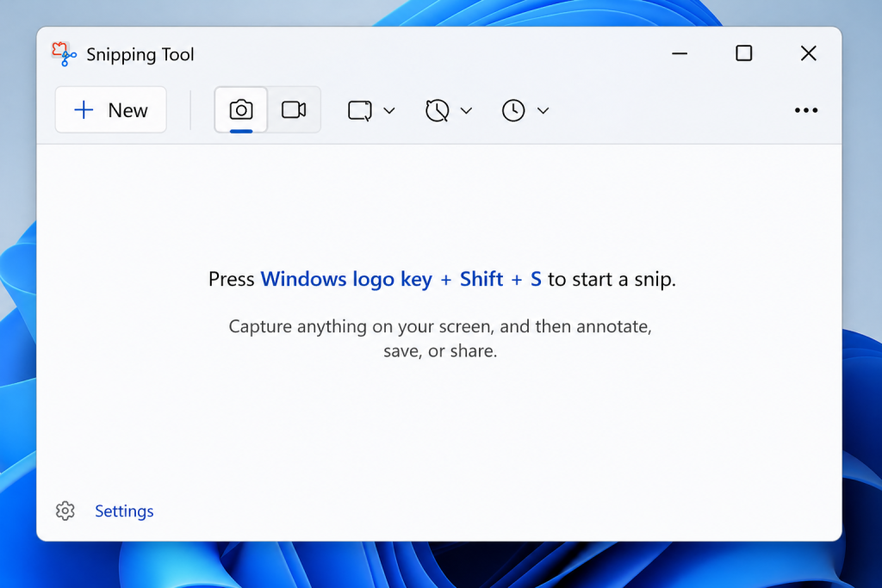This screenshot has height=588, width=882.
Task: Open Settings from the bottom link
Action: (123, 511)
